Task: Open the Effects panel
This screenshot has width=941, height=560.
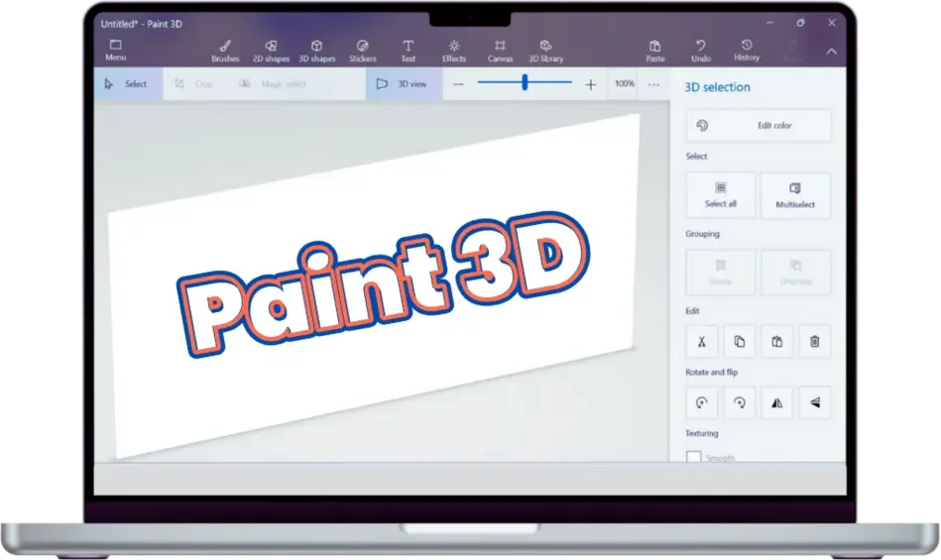Action: 454,50
